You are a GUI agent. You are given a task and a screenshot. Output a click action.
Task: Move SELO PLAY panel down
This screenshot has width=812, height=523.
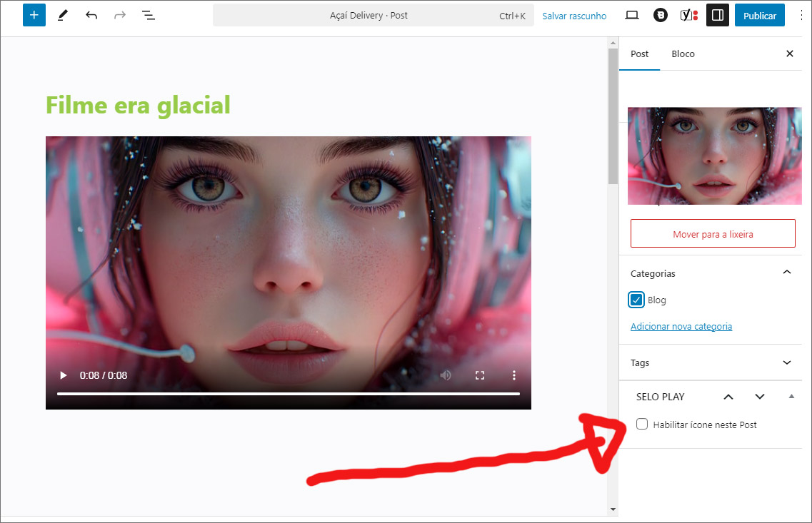pos(760,397)
